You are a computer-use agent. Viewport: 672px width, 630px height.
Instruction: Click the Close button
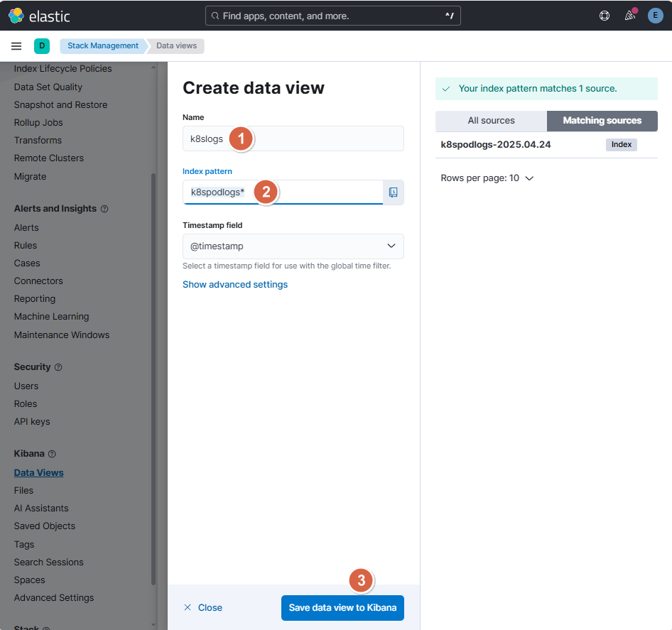(203, 608)
